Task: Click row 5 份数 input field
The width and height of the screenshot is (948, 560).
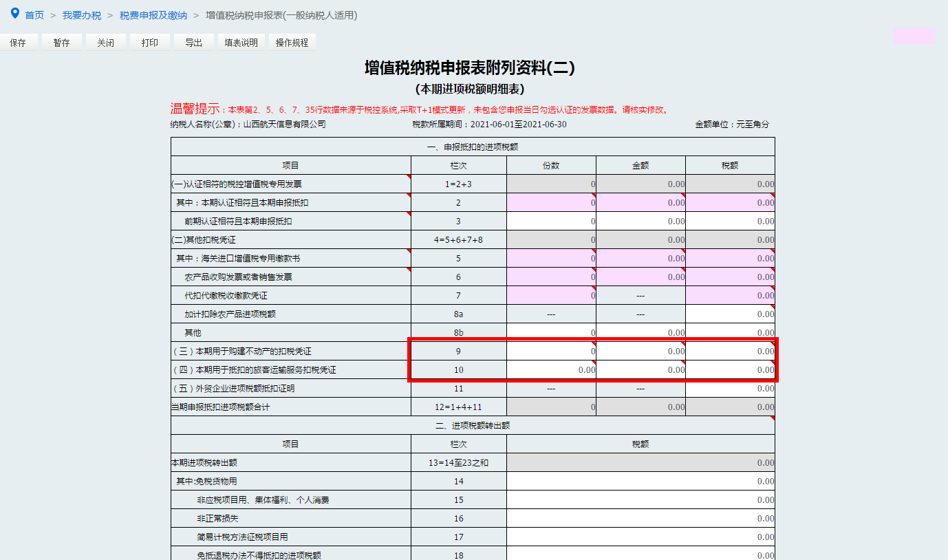Action: (x=551, y=259)
